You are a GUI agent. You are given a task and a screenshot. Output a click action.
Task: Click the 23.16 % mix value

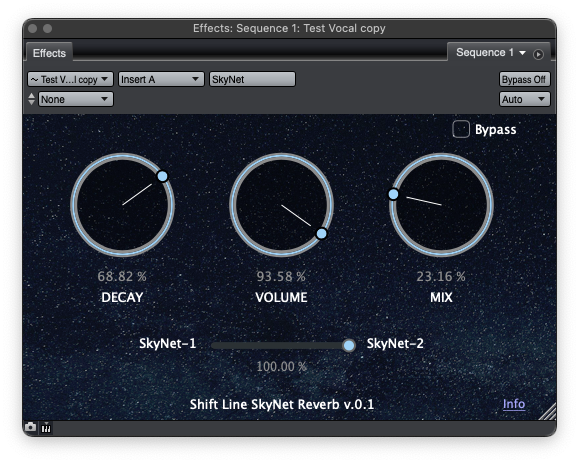pyautogui.click(x=441, y=276)
